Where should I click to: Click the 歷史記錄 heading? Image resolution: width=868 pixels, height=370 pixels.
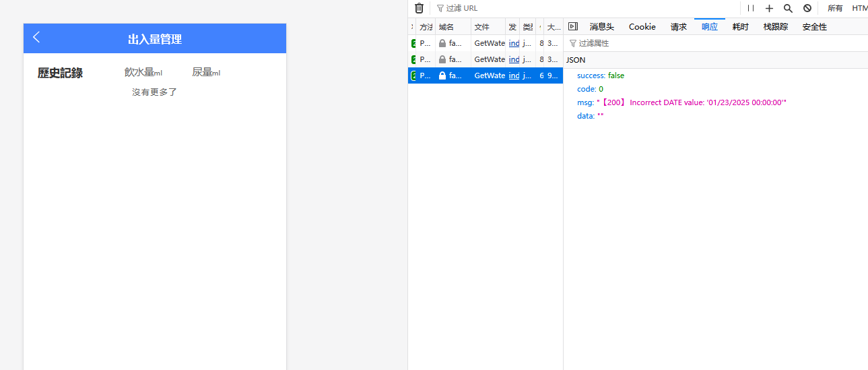60,73
